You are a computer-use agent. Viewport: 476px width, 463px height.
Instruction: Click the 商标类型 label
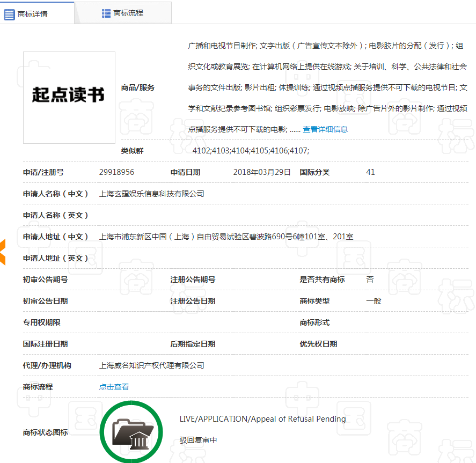314,301
